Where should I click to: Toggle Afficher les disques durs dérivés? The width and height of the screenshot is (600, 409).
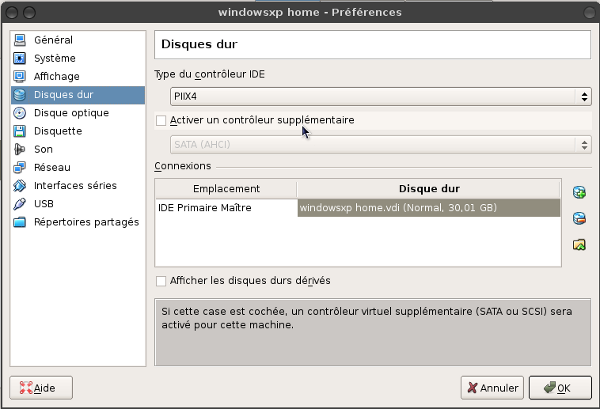coord(162,280)
